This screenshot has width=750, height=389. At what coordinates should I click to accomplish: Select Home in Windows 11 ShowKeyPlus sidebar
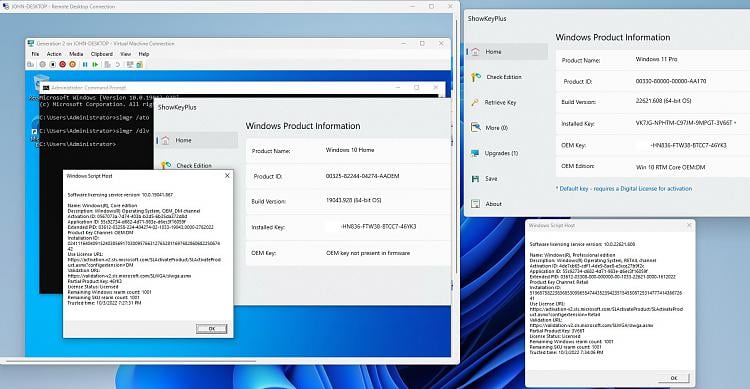point(507,52)
